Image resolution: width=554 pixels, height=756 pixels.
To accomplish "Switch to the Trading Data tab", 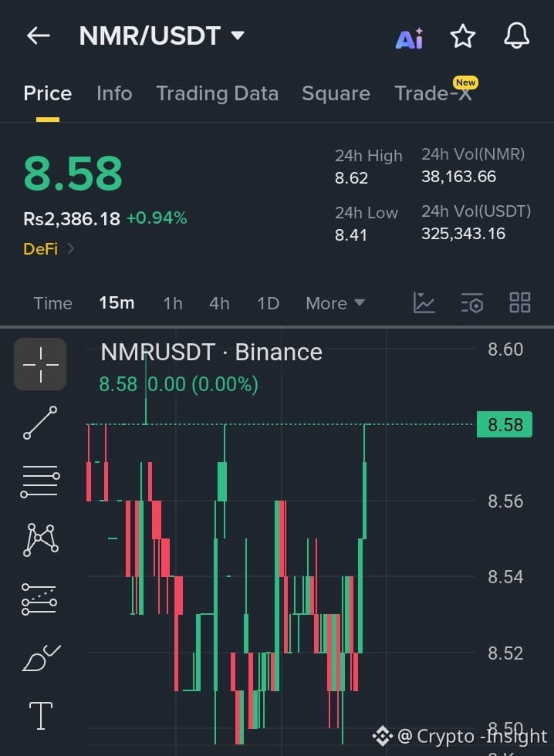I will pyautogui.click(x=217, y=94).
